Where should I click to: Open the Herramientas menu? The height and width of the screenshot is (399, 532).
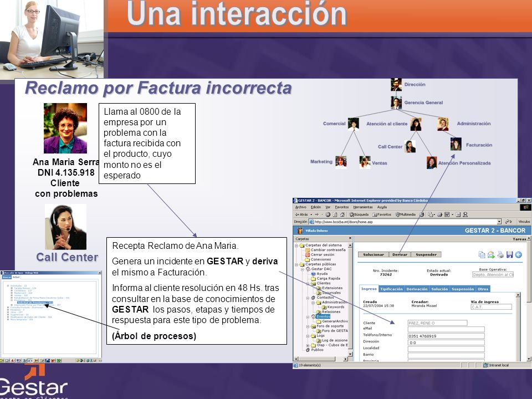pyautogui.click(x=362, y=207)
